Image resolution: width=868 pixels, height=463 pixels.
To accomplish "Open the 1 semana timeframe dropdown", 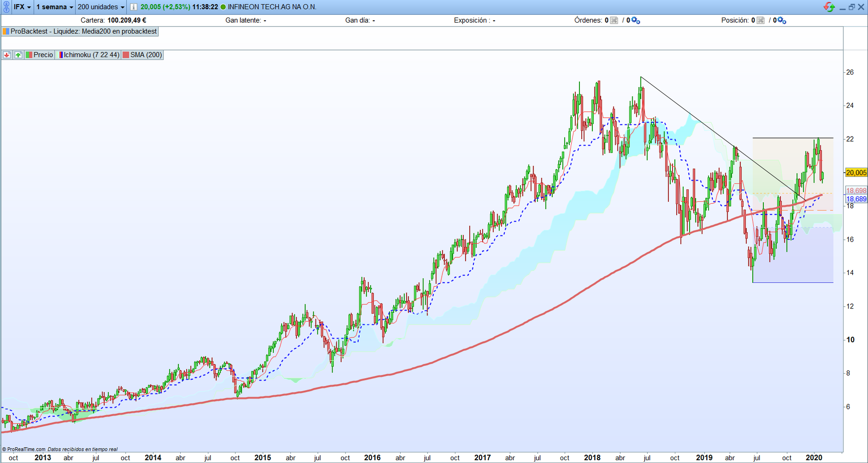I will [55, 7].
